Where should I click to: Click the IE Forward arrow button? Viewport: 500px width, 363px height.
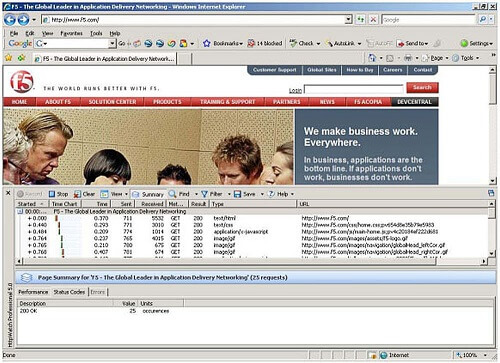[x=23, y=20]
